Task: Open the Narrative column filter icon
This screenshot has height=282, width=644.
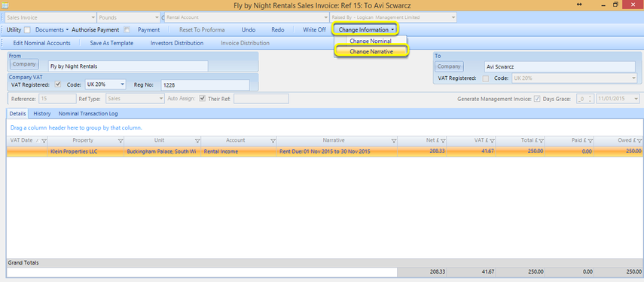Action: (x=394, y=141)
